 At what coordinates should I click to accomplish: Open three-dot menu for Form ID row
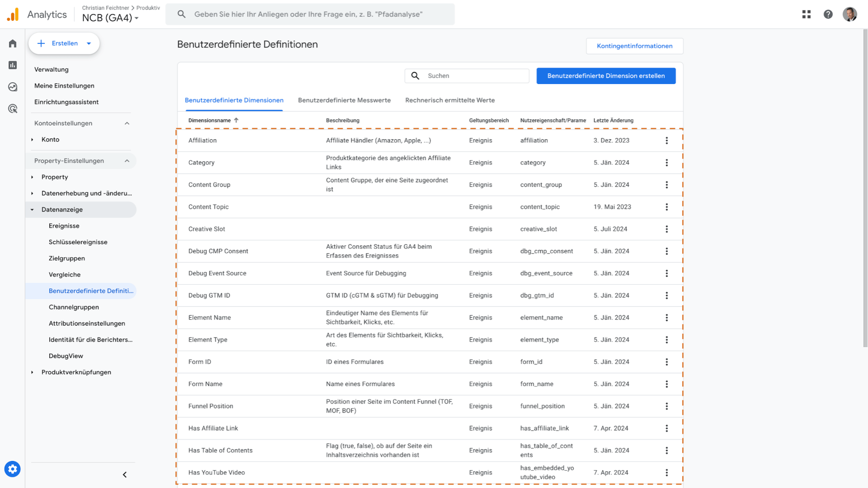[666, 362]
